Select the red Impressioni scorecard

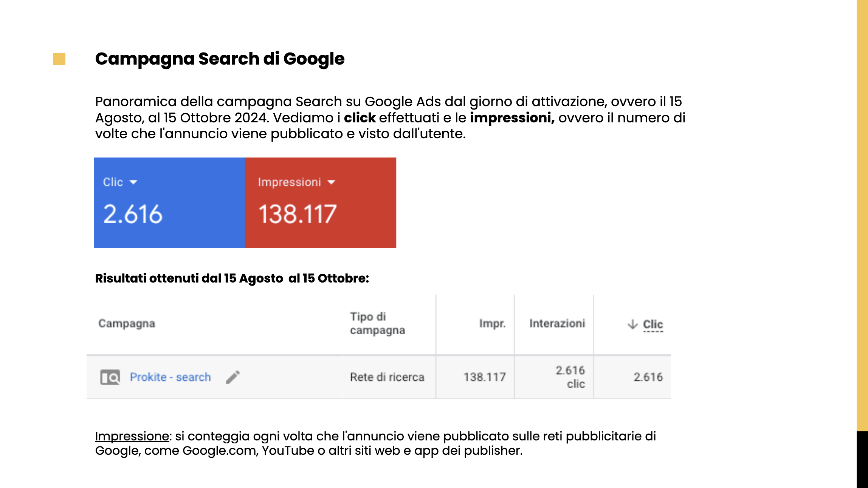[x=321, y=203]
